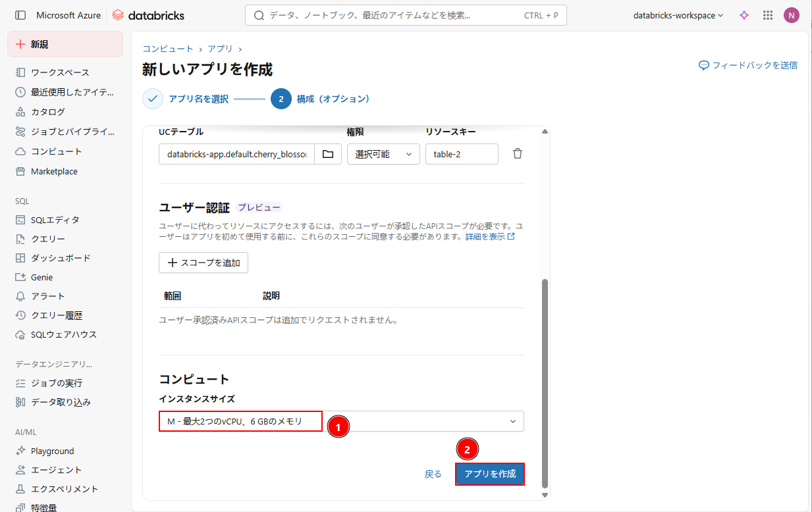This screenshot has width=812, height=512.
Task: Click the table-2 resource key field
Action: click(462, 154)
